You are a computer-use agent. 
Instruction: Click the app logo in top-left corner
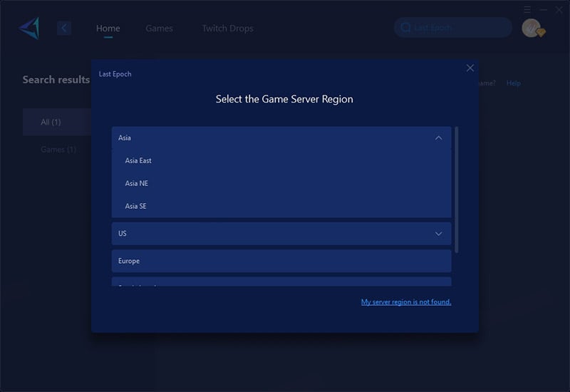click(x=29, y=28)
